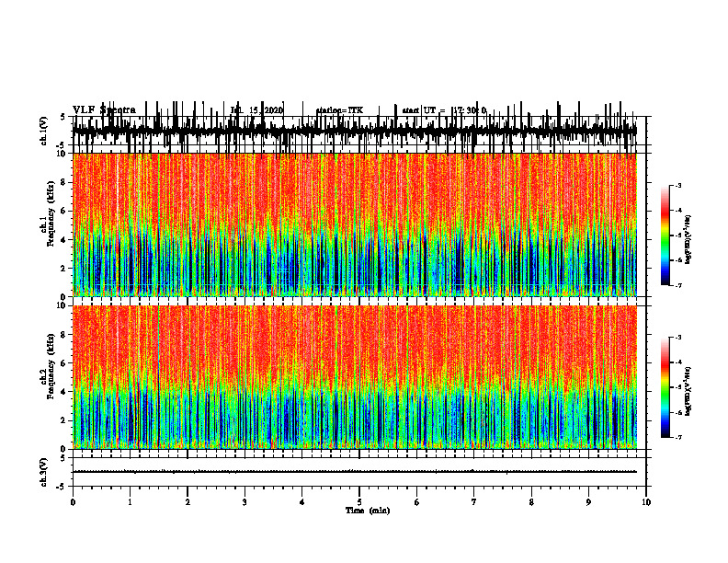Click time axis tick label '9'

(588, 502)
